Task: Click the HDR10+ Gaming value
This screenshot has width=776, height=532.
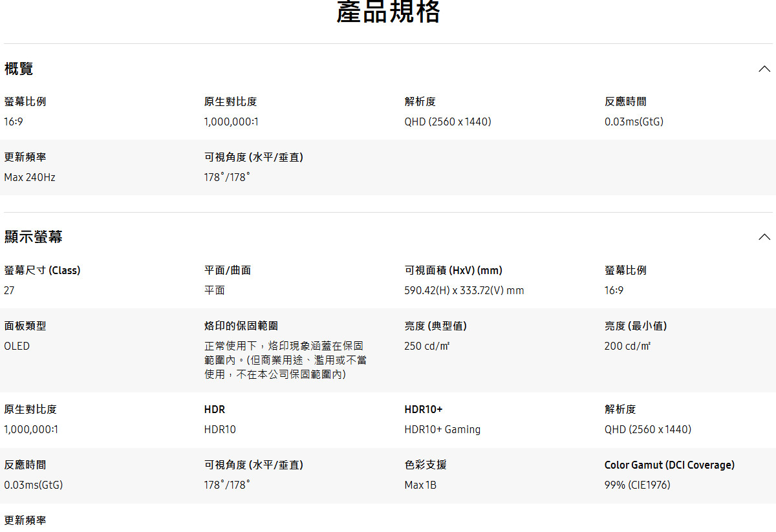Action: coord(442,429)
